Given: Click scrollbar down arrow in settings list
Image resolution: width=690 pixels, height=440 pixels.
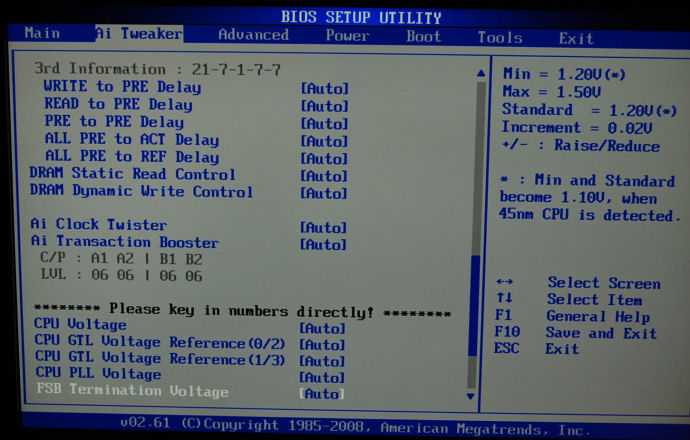Looking at the screenshot, I should tap(470, 396).
